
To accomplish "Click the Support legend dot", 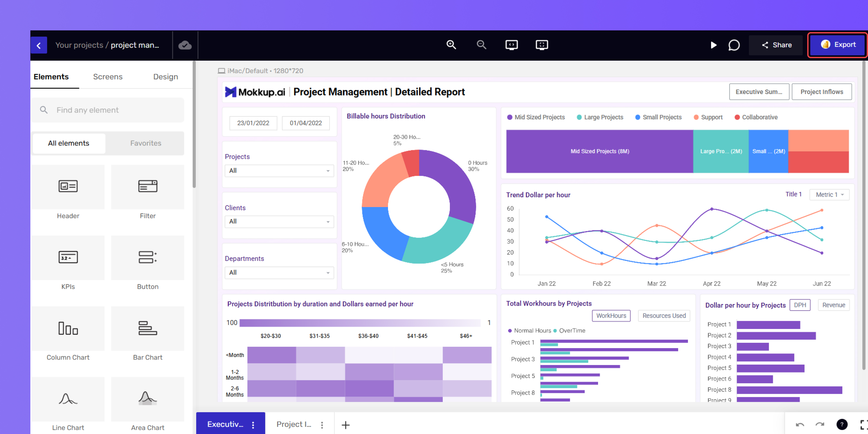I will tap(696, 117).
